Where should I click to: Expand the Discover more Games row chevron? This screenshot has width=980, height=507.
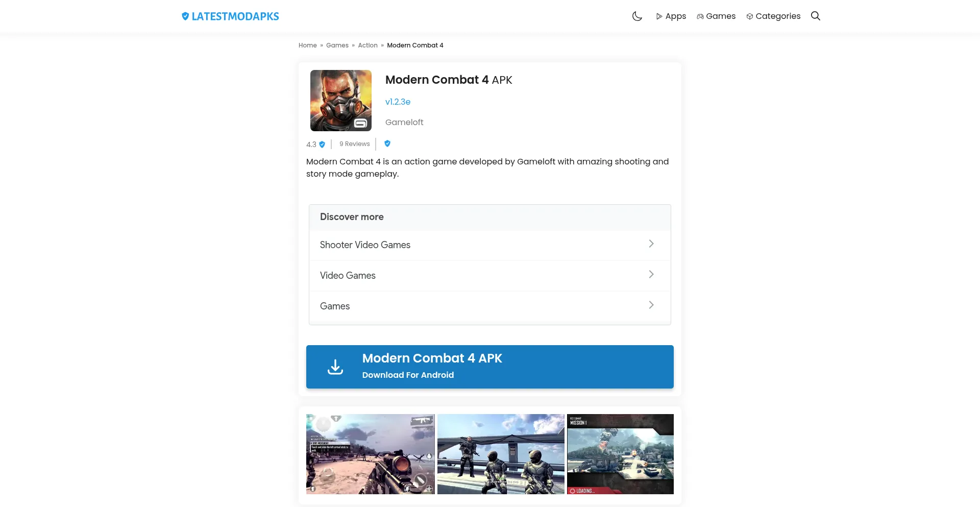(x=651, y=305)
